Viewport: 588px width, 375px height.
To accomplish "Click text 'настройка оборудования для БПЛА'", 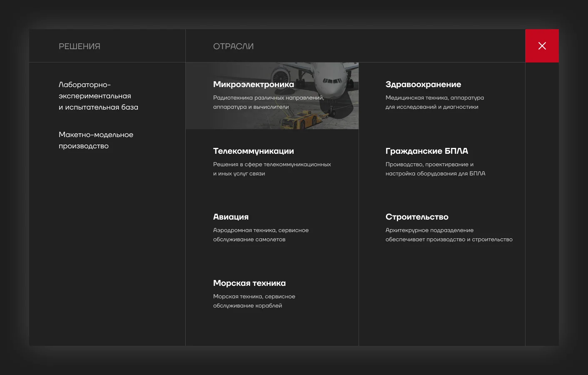I will click(435, 174).
